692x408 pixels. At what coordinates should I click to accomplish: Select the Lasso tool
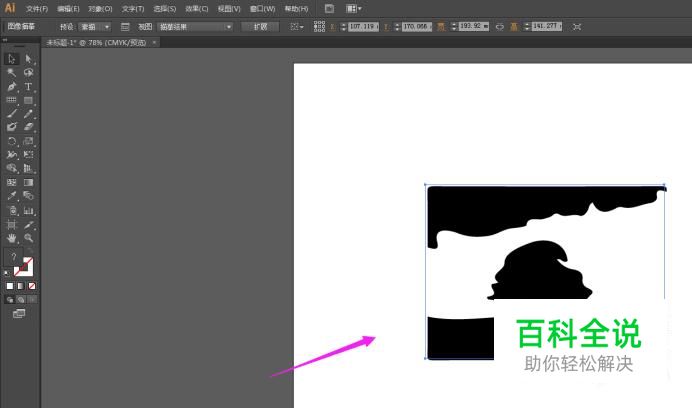28,73
